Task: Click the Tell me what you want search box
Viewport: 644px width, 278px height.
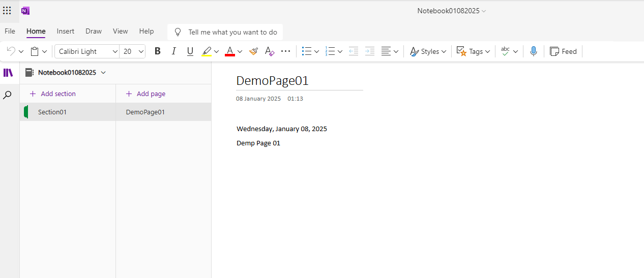Action: (x=225, y=32)
